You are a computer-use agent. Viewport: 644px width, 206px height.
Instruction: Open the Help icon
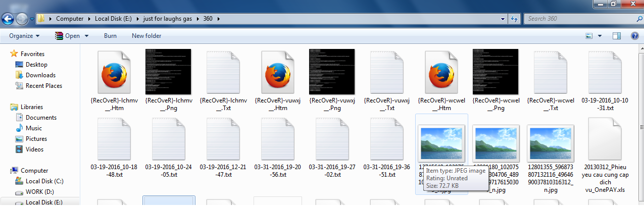[x=635, y=36]
